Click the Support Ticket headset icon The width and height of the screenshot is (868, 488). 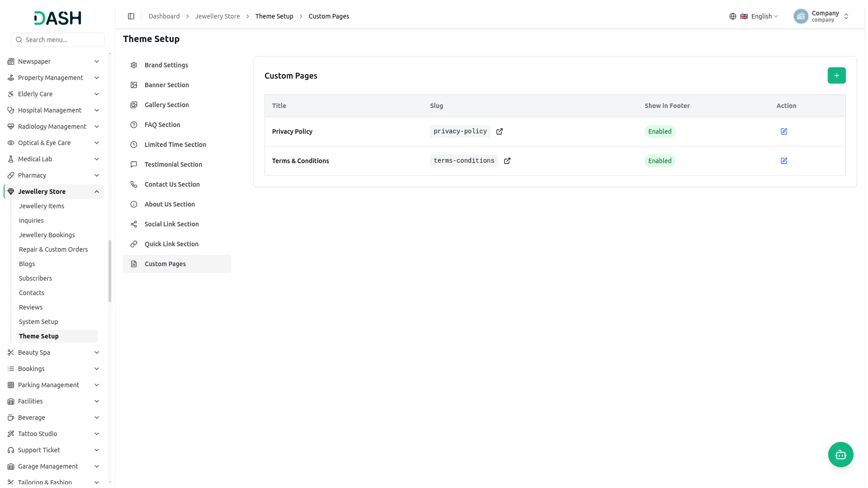click(x=11, y=450)
